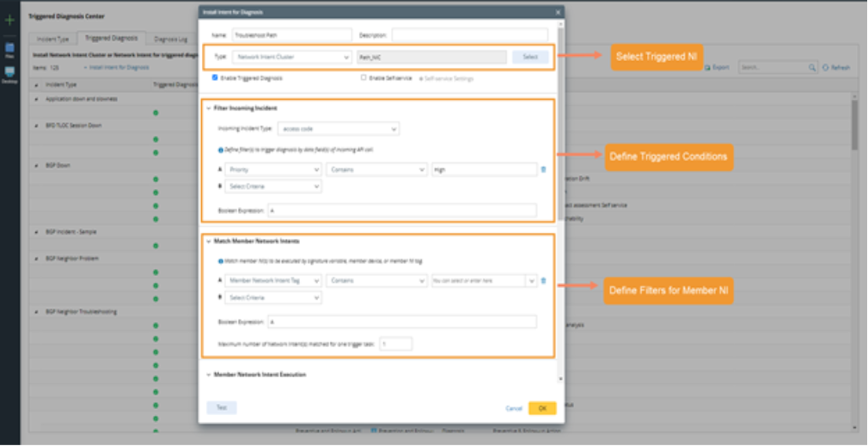This screenshot has width=868, height=446.
Task: Confirm with the yellow OK button
Action: pos(542,408)
